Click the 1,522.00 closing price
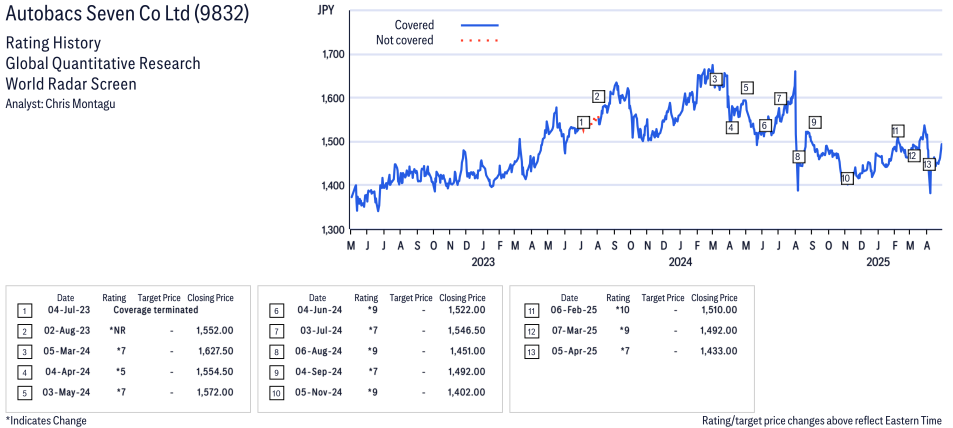The height and width of the screenshot is (428, 953). (x=467, y=310)
